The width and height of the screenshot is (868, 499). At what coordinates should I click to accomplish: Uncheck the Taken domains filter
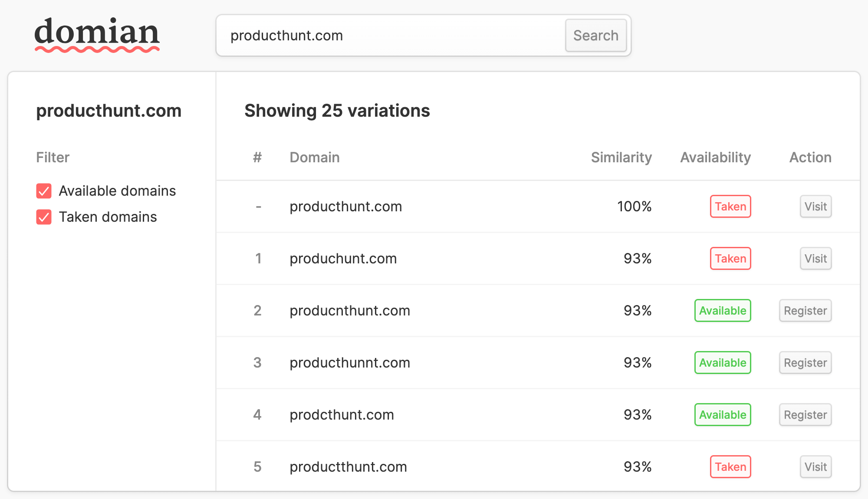tap(44, 217)
